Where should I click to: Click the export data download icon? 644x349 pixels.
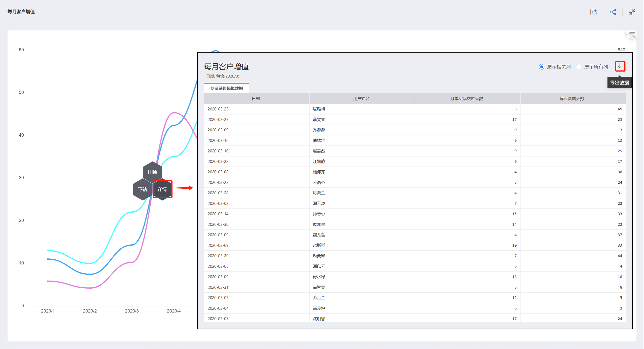coord(620,66)
